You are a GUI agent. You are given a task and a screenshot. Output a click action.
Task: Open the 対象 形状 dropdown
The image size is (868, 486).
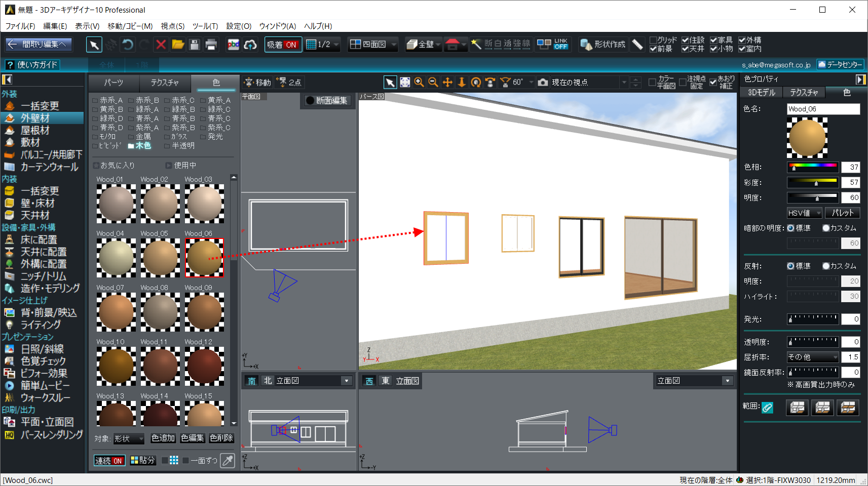click(129, 438)
